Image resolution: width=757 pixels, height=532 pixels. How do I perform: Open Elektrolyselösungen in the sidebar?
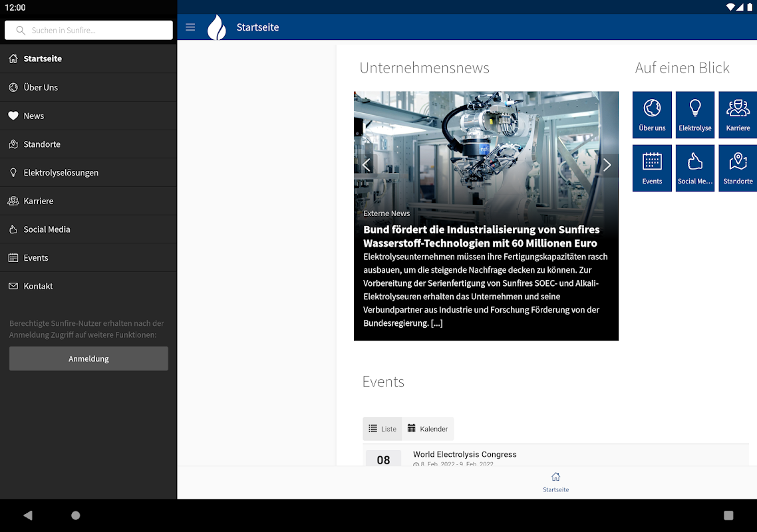[88, 172]
